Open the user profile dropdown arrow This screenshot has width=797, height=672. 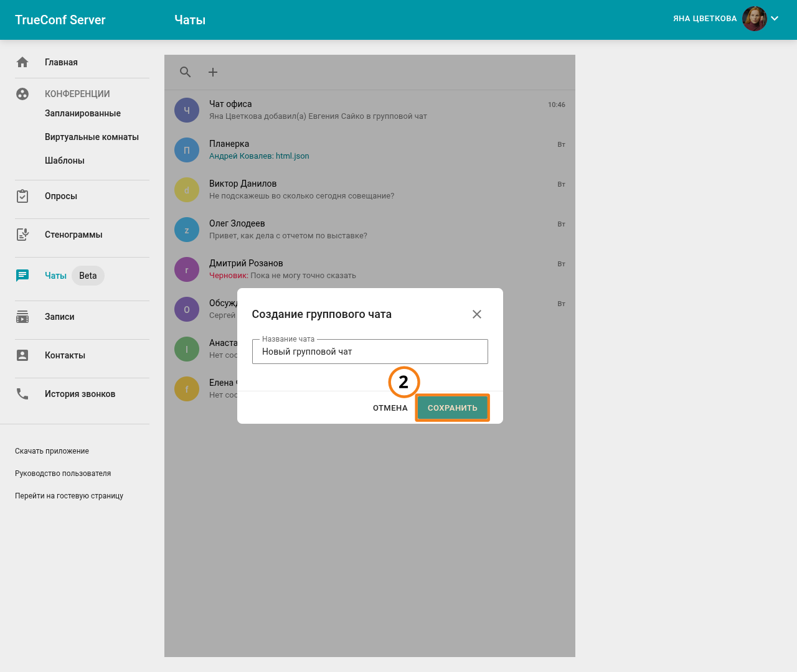tap(775, 19)
